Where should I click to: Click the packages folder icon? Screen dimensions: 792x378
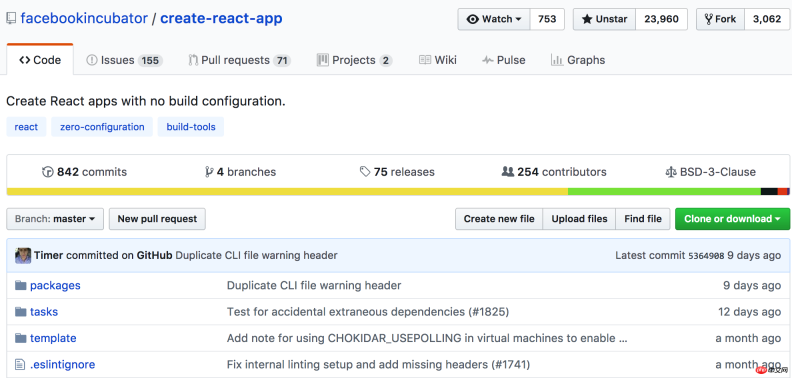pos(20,286)
